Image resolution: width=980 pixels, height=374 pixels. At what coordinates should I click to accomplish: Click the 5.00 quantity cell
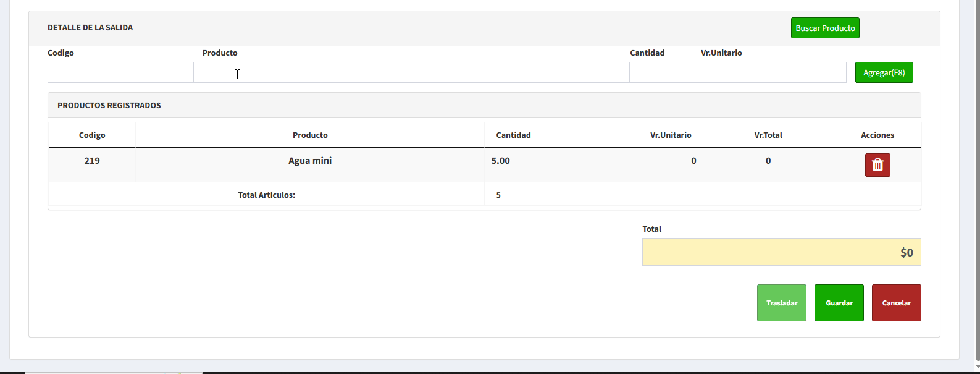coord(500,161)
